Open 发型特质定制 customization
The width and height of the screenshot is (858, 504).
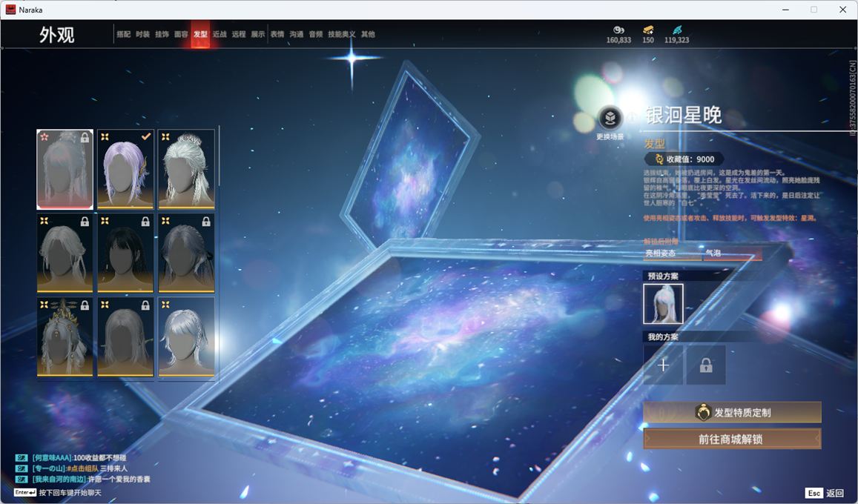732,412
